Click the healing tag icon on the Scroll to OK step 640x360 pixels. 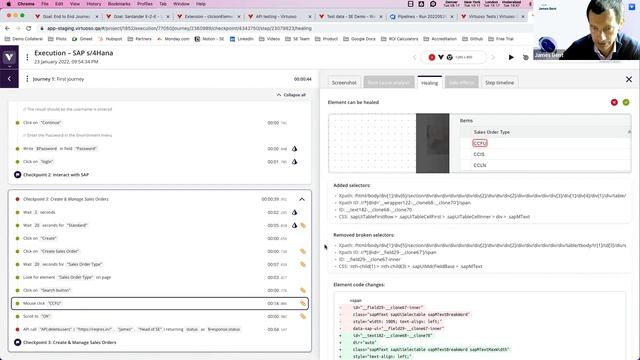tap(303, 316)
